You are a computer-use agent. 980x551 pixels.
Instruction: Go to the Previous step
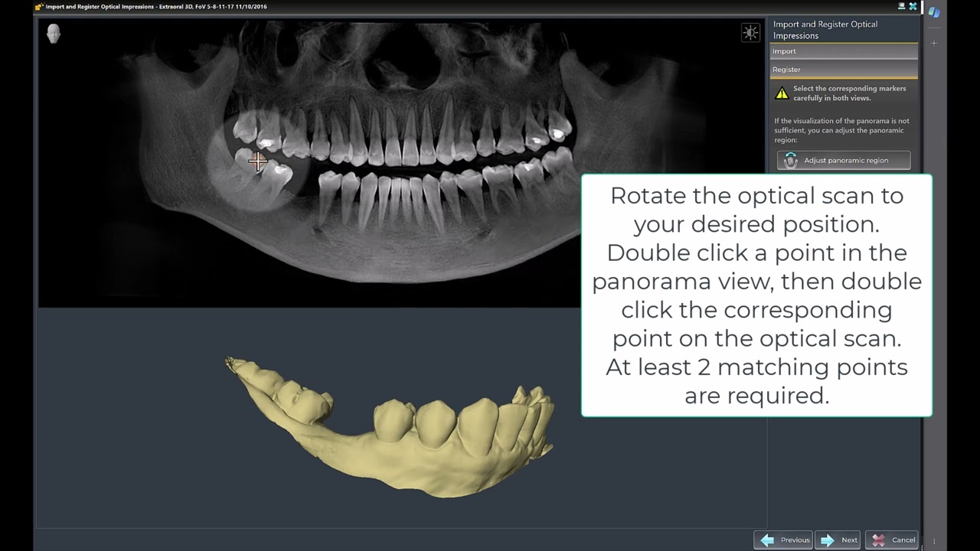[x=784, y=540]
